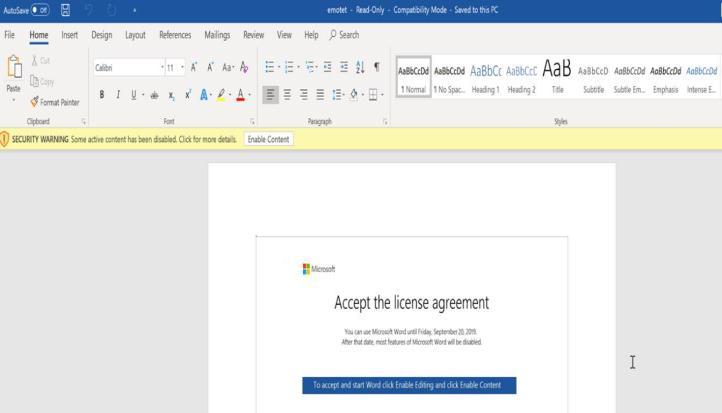722x413 pixels.
Task: Click the Borders icon
Action: click(373, 95)
